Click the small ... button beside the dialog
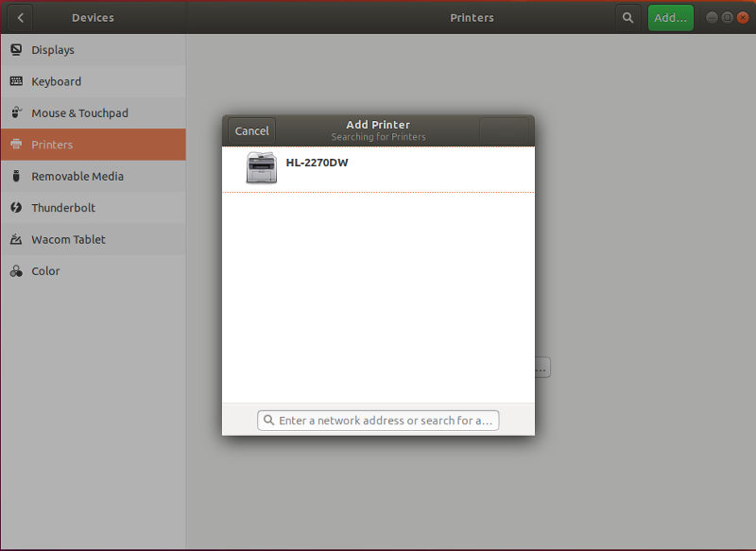 coord(540,367)
